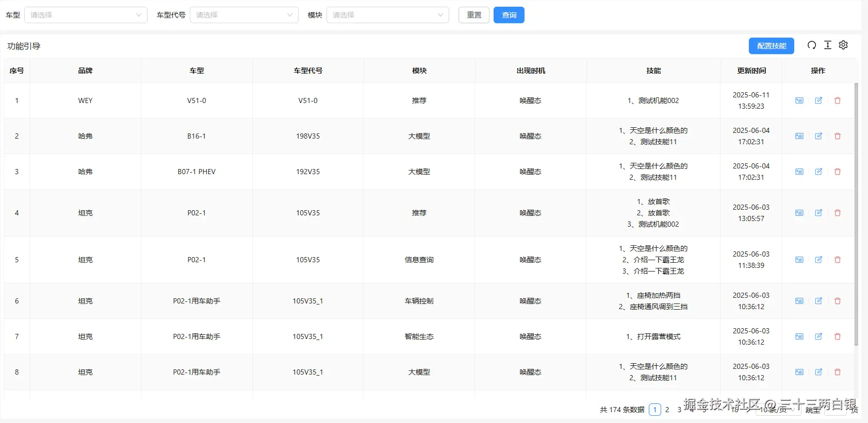This screenshot has width=868, height=423.
Task: Edit the B07-1 PHEV row
Action: 818,172
